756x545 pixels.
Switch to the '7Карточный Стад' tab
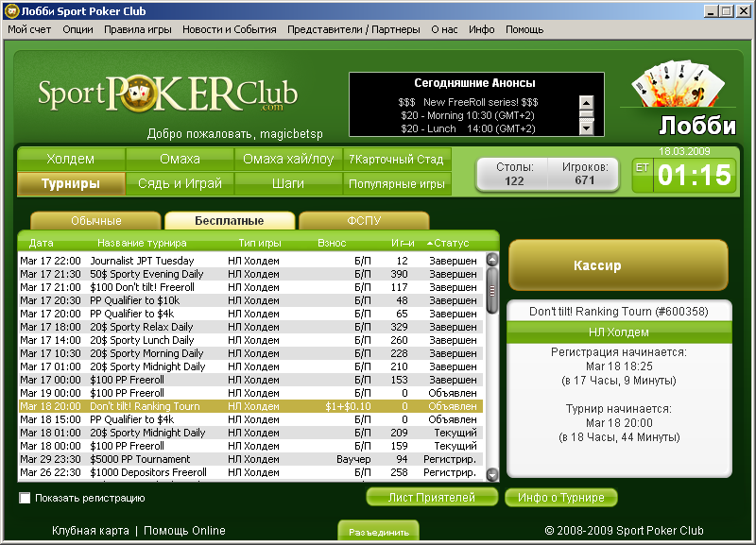click(397, 159)
